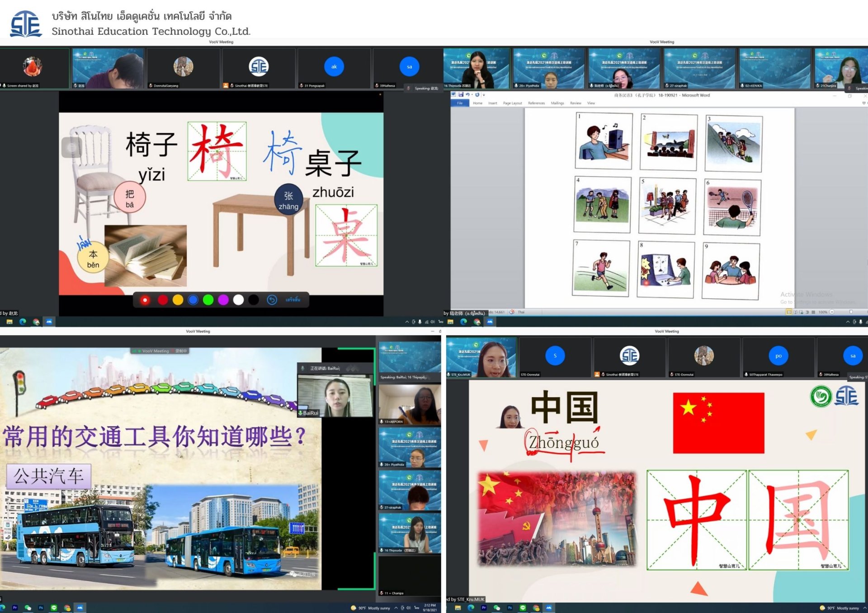Select picture 7 of running person
The height and width of the screenshot is (613, 868).
[x=601, y=268]
